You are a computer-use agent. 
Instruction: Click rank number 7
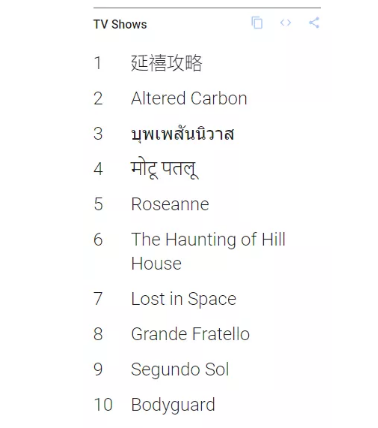(x=98, y=299)
